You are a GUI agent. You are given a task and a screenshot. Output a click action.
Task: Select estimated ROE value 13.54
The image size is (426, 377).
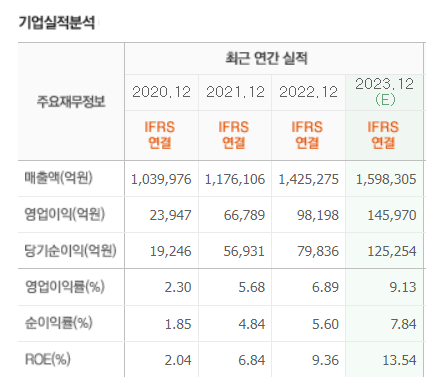coord(399,360)
